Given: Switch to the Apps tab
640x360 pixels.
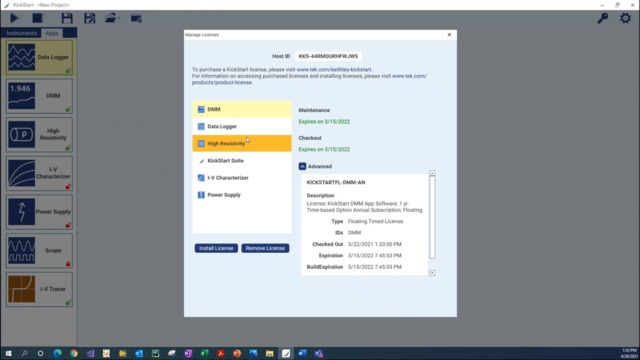Looking at the screenshot, I should pos(51,33).
